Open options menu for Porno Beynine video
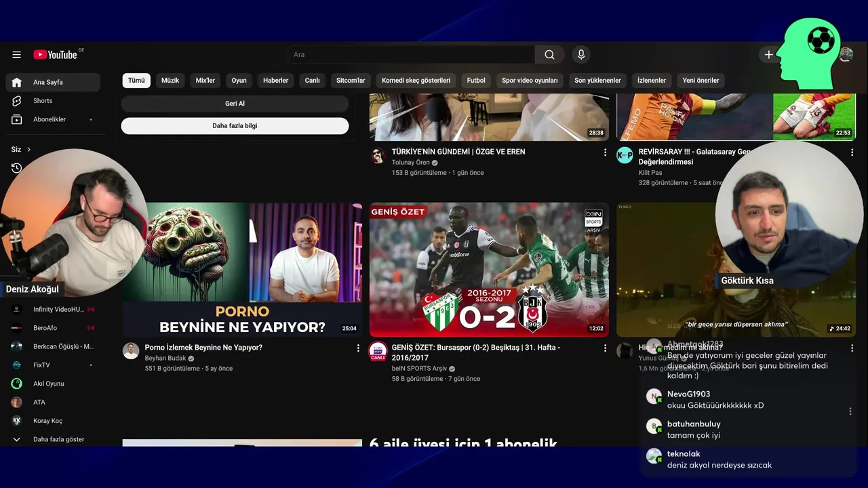The width and height of the screenshot is (868, 488). pyautogui.click(x=358, y=348)
